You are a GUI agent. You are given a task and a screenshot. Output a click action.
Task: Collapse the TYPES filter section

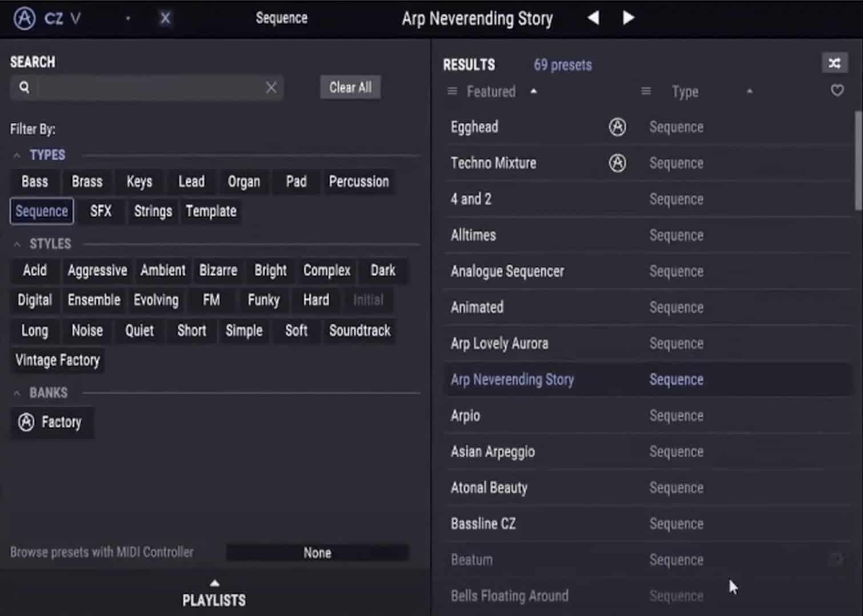[16, 154]
